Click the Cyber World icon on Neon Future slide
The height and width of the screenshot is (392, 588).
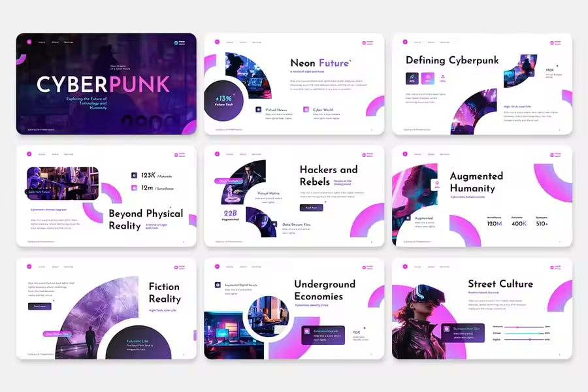click(306, 110)
